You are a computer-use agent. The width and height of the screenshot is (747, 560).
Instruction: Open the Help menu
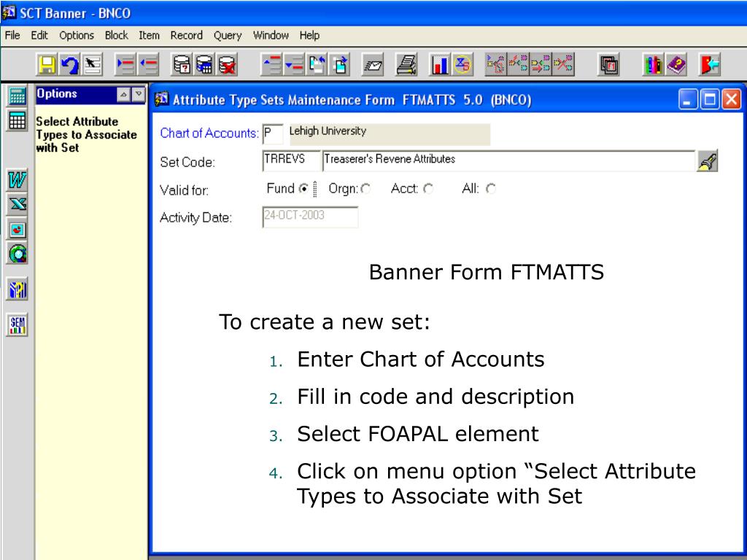pos(309,35)
